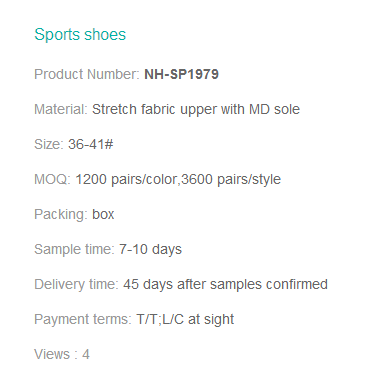Click the Delivery time label
366x375 pixels.
[x=76, y=284]
